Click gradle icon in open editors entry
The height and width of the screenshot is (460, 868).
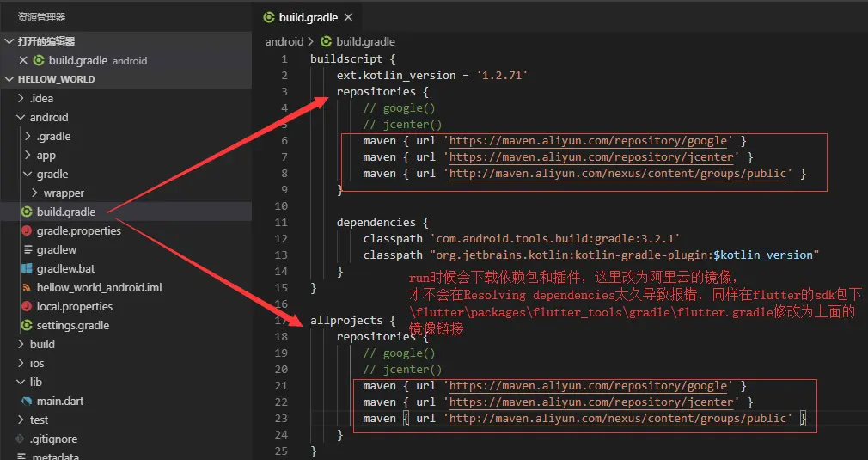click(x=39, y=60)
